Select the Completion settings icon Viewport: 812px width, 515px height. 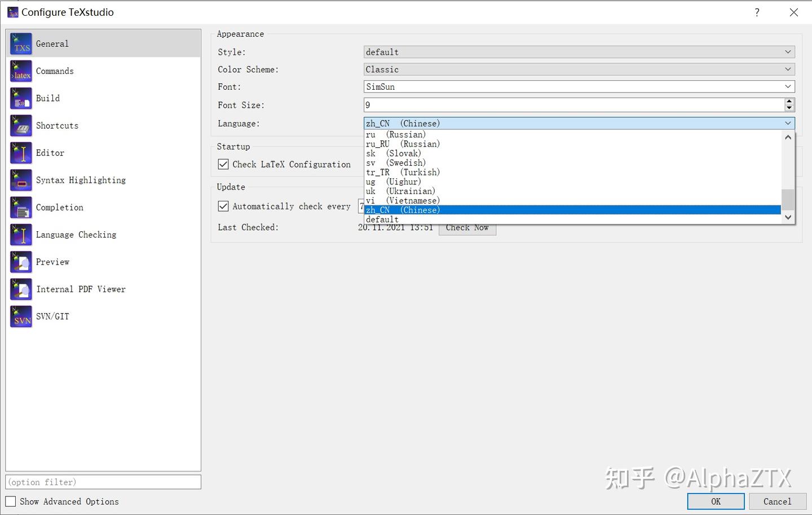[x=21, y=208]
